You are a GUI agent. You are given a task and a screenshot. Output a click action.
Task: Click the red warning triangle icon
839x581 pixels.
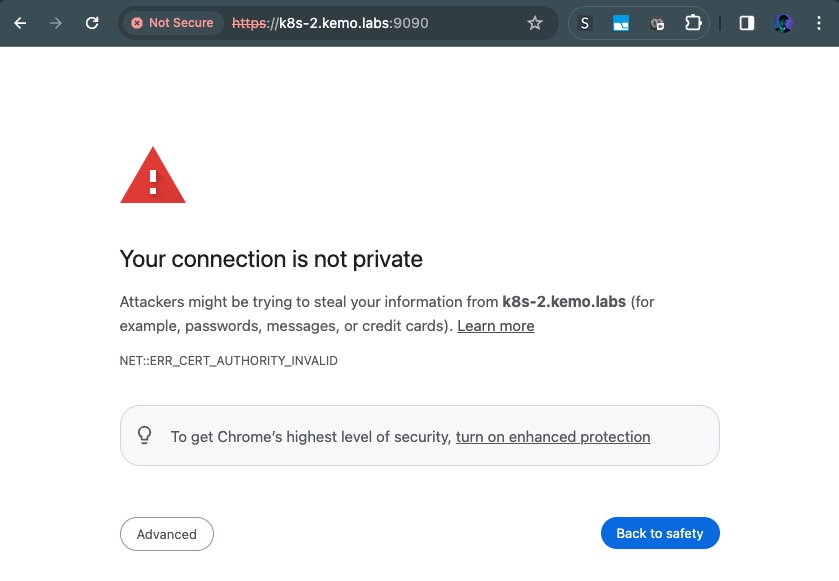pyautogui.click(x=153, y=177)
